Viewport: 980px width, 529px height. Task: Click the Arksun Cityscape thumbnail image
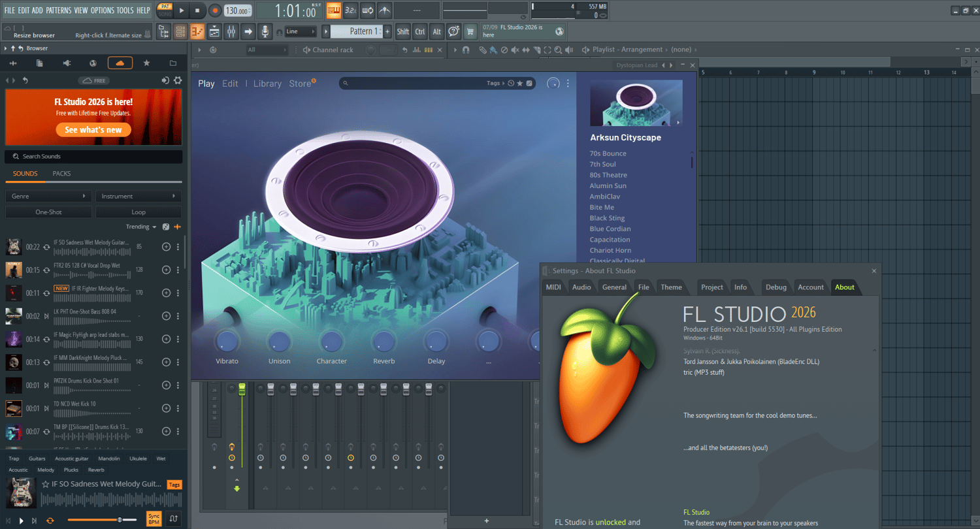point(636,103)
